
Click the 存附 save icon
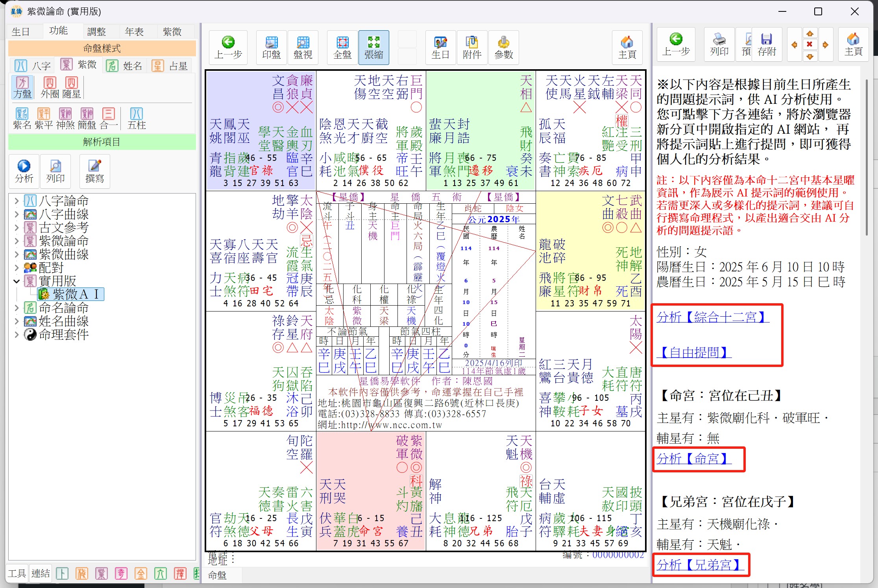pos(767,44)
